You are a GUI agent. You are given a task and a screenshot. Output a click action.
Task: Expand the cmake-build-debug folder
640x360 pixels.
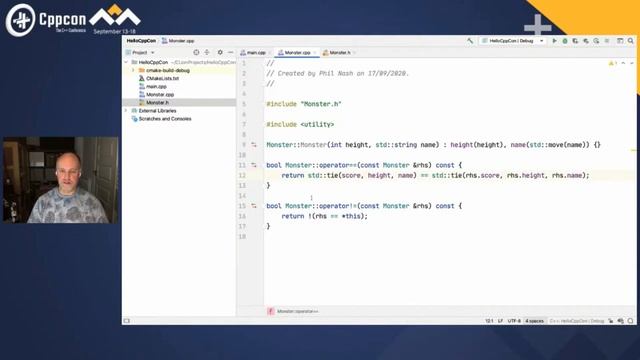[x=133, y=70]
